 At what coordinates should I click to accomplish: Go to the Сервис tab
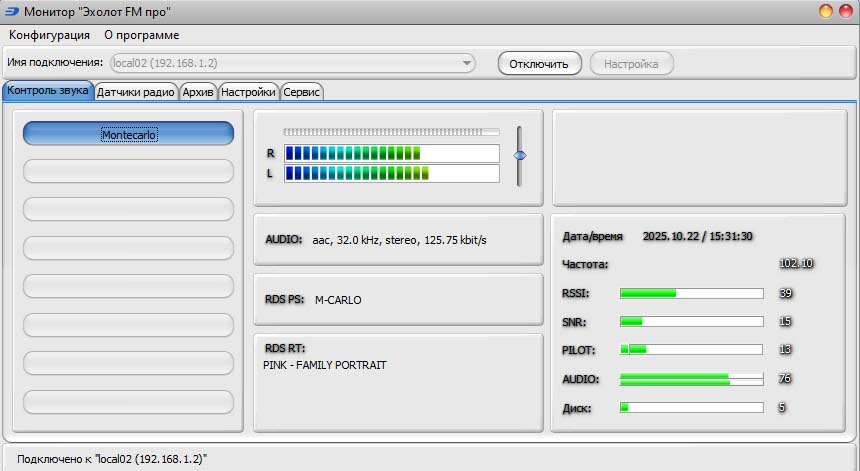pyautogui.click(x=302, y=92)
